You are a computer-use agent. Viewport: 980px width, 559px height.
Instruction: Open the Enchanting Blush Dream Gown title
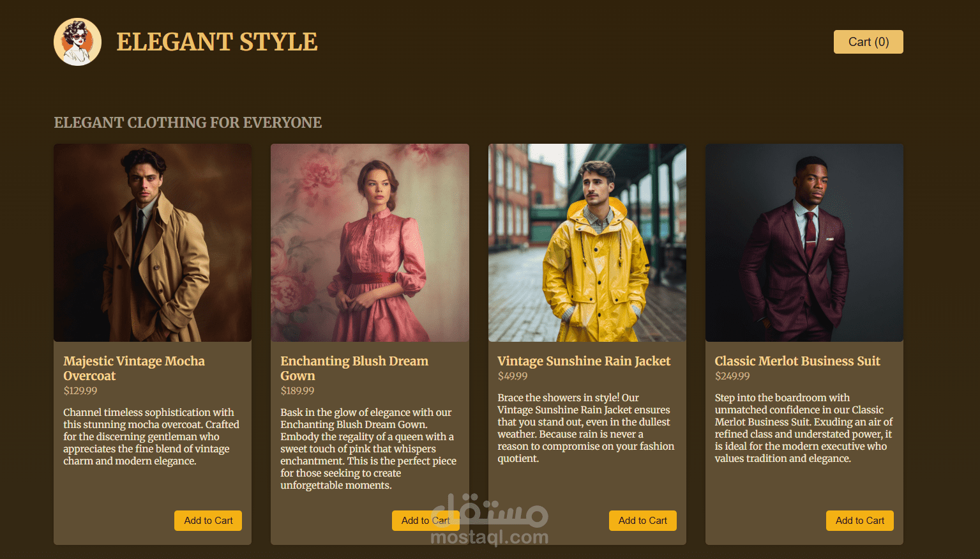pos(354,368)
